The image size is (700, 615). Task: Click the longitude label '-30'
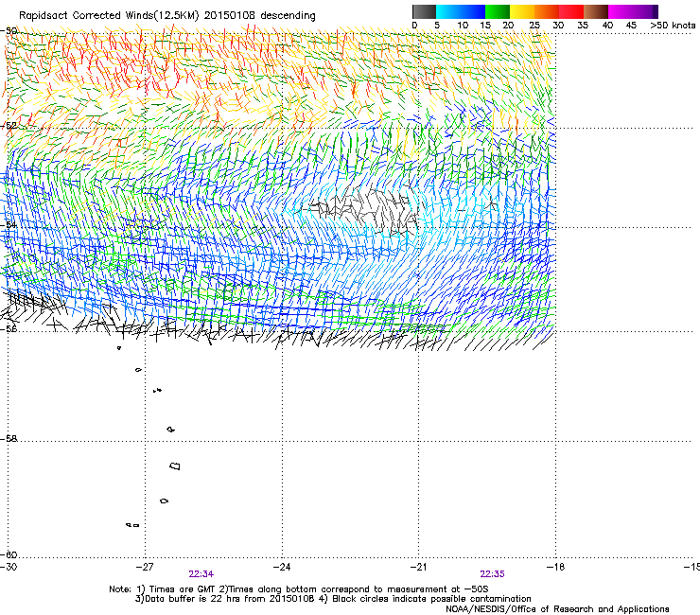(9, 567)
